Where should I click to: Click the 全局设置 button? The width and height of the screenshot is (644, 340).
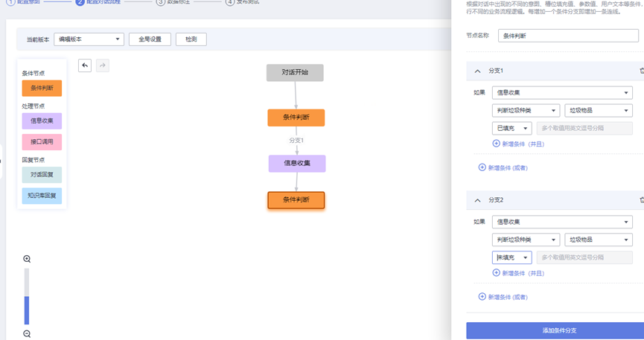click(x=150, y=39)
